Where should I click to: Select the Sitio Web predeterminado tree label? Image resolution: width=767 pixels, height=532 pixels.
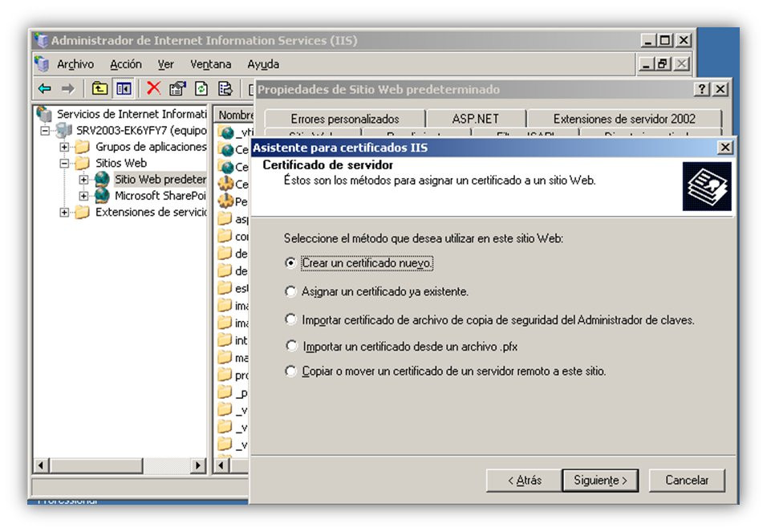(160, 179)
